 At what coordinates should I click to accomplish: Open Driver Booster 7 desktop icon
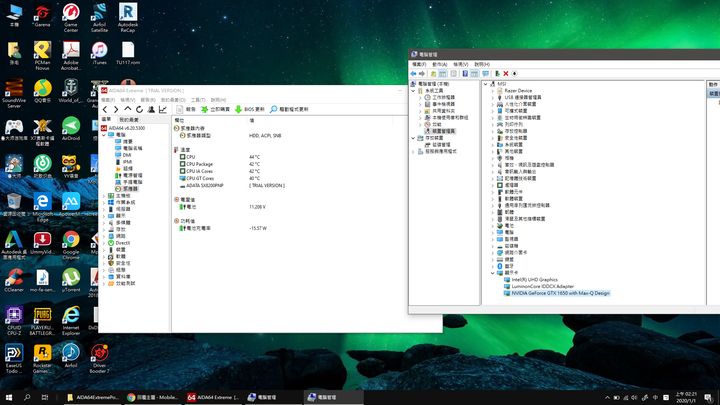pos(99,359)
